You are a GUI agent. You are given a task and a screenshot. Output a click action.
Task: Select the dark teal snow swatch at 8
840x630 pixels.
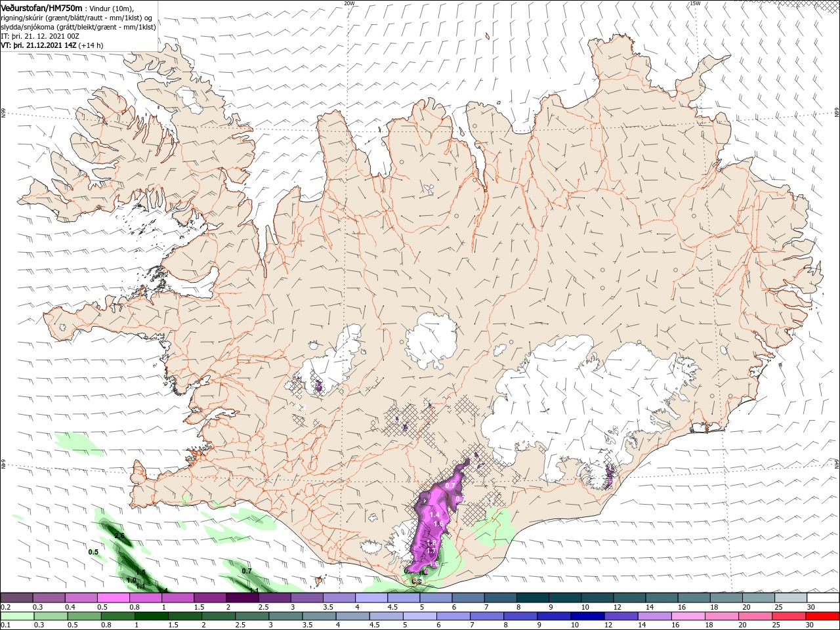tap(534, 598)
